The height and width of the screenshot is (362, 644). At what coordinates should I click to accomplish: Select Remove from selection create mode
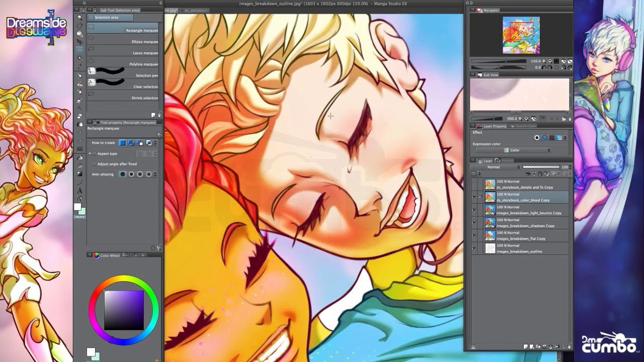139,143
